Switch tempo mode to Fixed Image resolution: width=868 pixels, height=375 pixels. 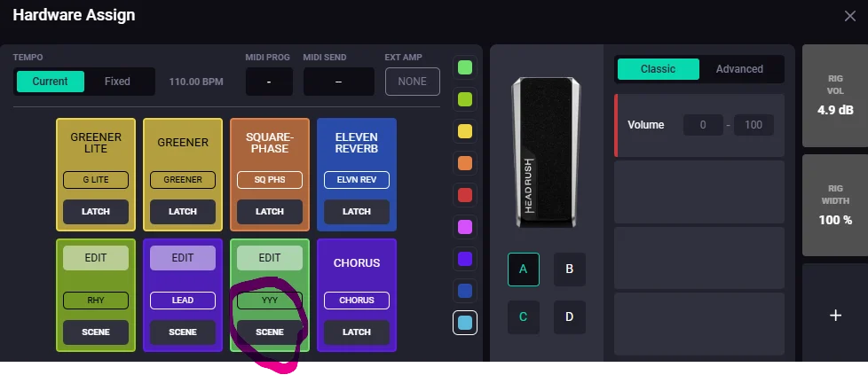(x=117, y=82)
